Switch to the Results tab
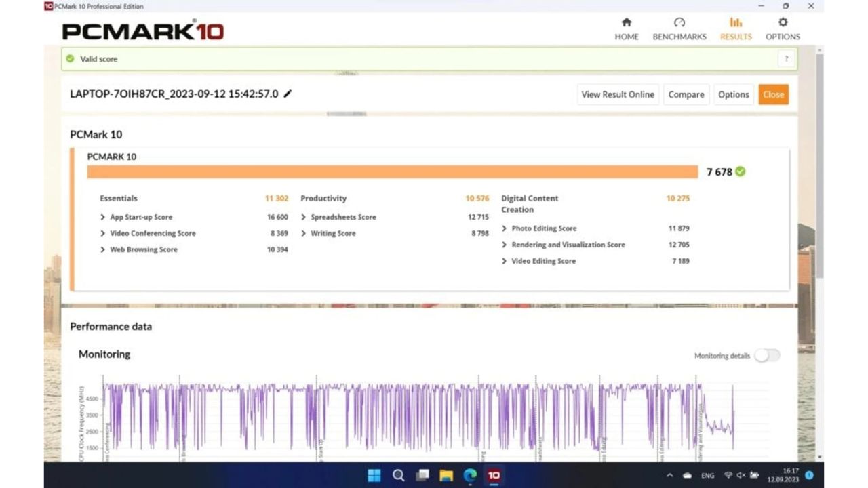 [x=736, y=28]
